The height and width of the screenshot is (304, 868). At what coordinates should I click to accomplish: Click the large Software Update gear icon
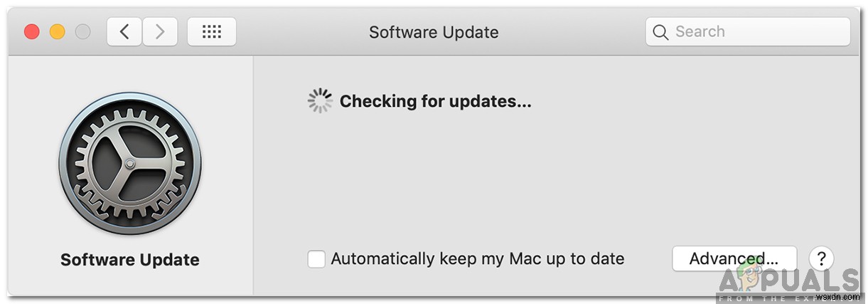click(x=130, y=164)
